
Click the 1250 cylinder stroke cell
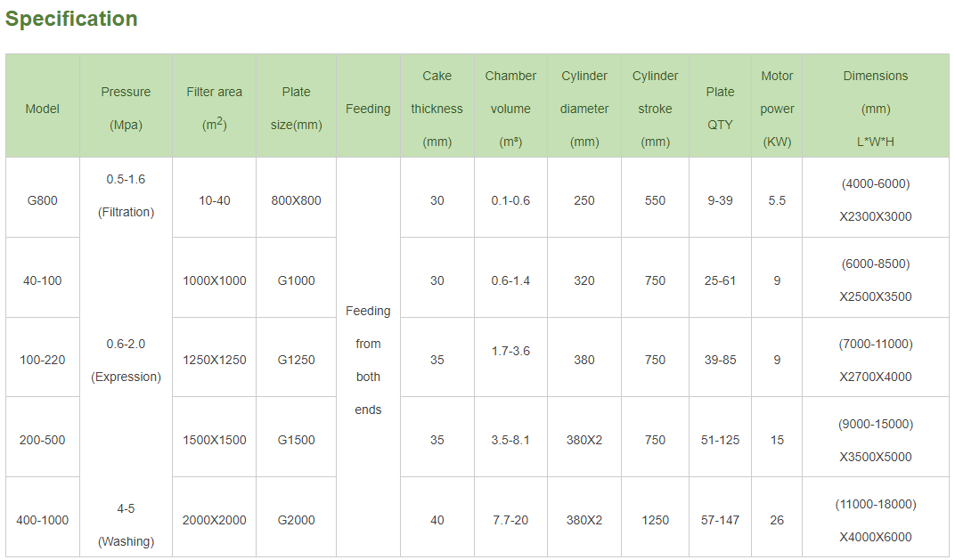click(x=655, y=520)
